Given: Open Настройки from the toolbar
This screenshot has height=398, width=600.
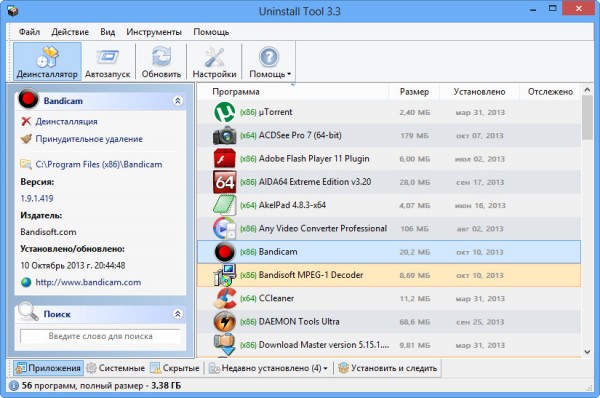Looking at the screenshot, I should point(214,62).
